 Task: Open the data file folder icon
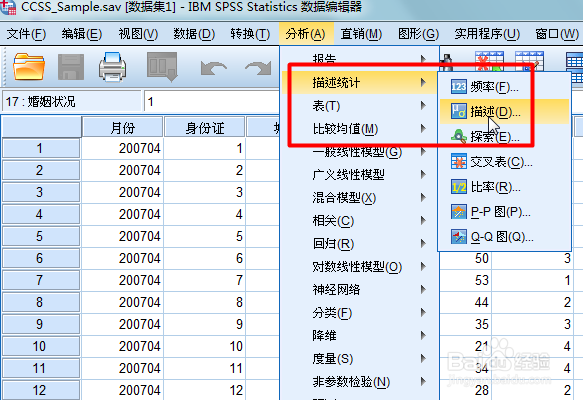29,67
